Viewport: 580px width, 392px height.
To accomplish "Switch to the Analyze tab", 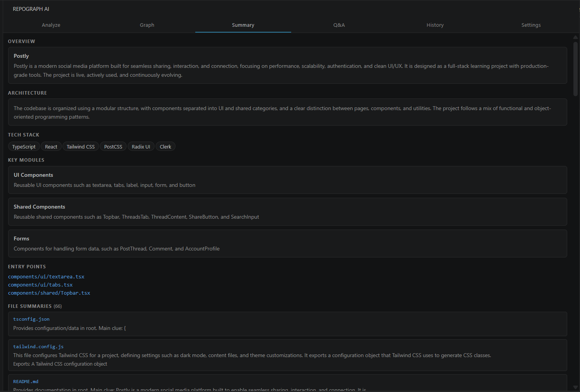I will coord(51,25).
